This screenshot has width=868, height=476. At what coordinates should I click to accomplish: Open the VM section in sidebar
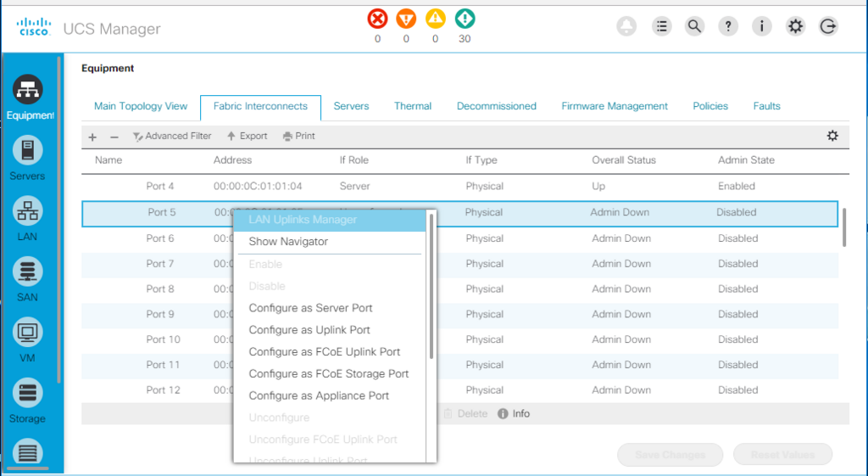coord(28,340)
